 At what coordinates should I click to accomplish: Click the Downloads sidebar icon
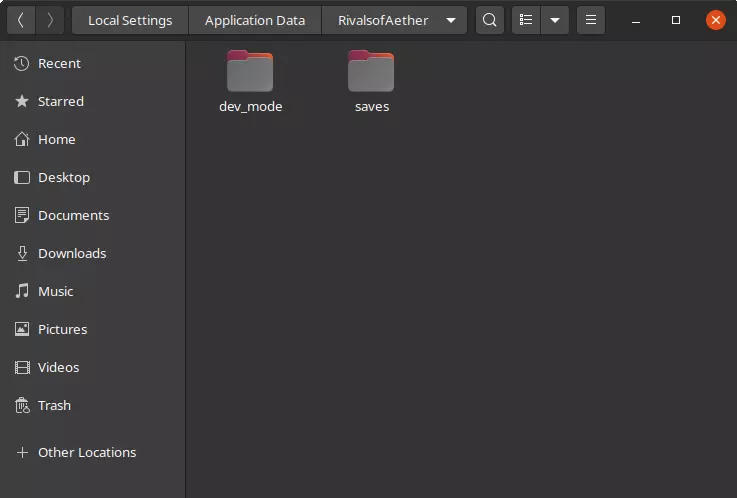(x=22, y=253)
